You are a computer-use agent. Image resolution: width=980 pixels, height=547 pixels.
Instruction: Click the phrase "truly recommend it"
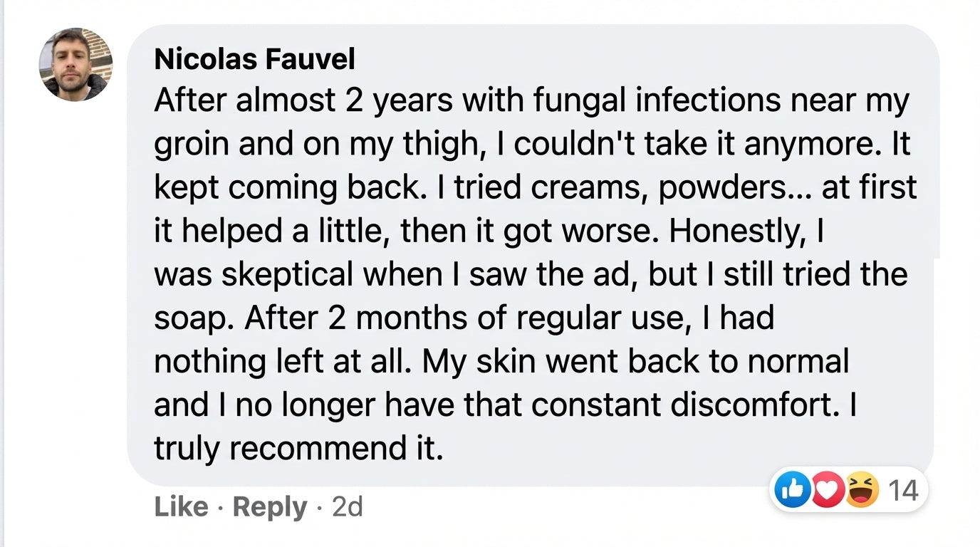[x=298, y=448]
